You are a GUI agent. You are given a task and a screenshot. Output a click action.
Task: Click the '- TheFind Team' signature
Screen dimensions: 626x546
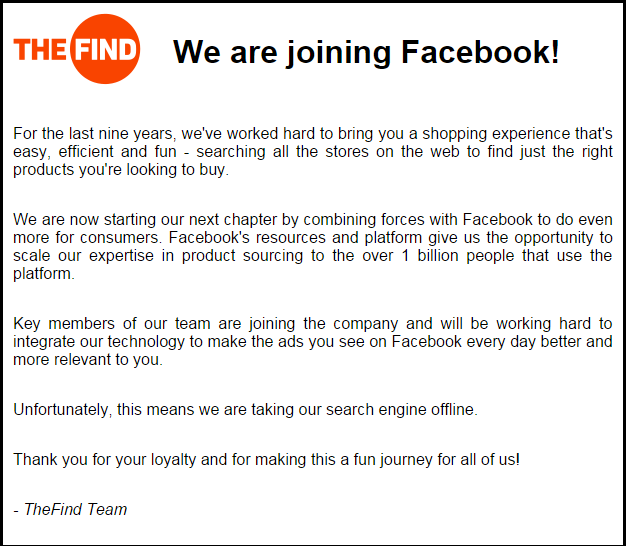[x=70, y=509]
